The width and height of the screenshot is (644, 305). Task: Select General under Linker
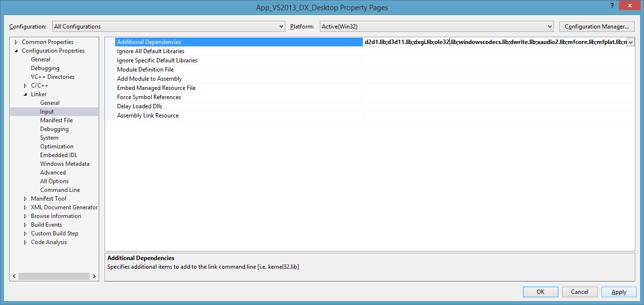(x=50, y=103)
